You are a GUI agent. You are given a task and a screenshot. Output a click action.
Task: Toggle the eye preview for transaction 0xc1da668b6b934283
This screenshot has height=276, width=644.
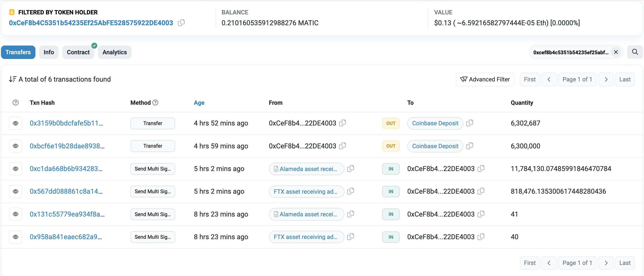click(x=16, y=169)
